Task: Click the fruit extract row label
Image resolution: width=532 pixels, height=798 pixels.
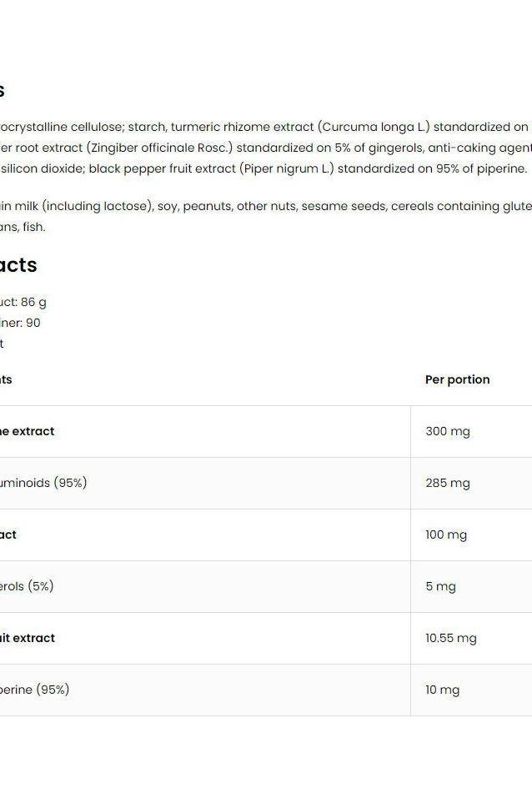Action: [28, 638]
